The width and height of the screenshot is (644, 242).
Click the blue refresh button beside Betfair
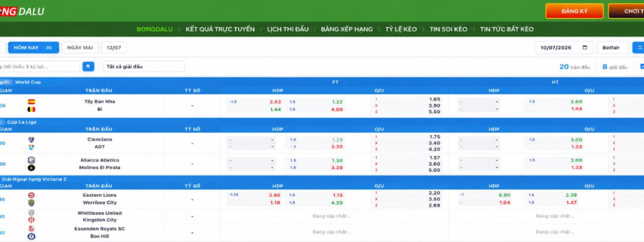click(638, 48)
